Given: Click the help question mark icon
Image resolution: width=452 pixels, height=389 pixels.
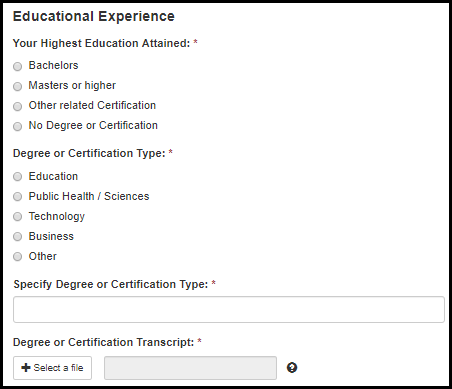Looking at the screenshot, I should [292, 368].
